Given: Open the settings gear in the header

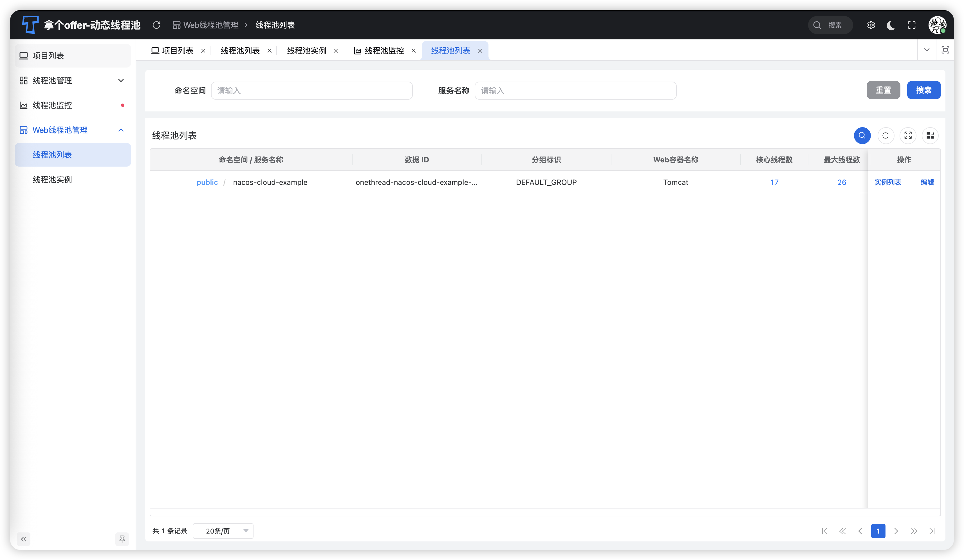Looking at the screenshot, I should pyautogui.click(x=871, y=25).
